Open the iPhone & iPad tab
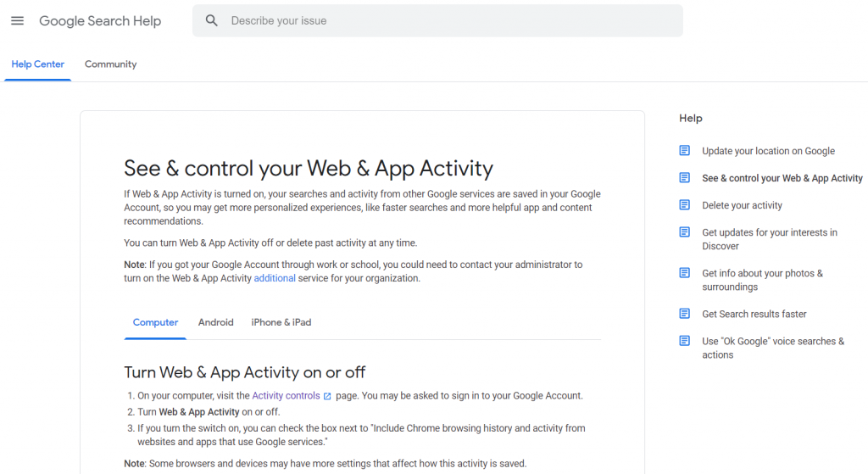Image resolution: width=868 pixels, height=474 pixels. coord(281,322)
